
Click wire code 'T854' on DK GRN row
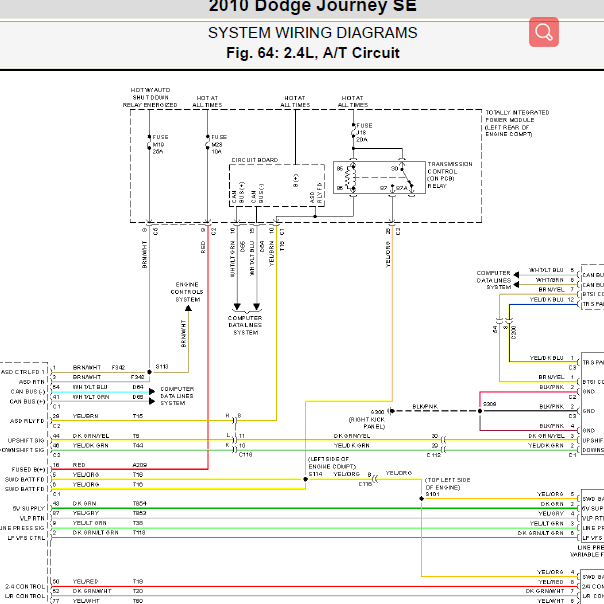(x=139, y=503)
